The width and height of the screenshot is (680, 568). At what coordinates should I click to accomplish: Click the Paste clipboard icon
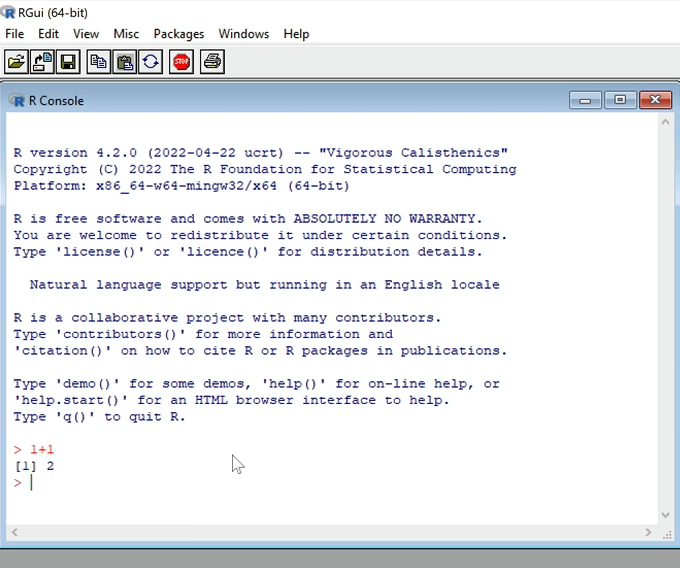[x=124, y=62]
